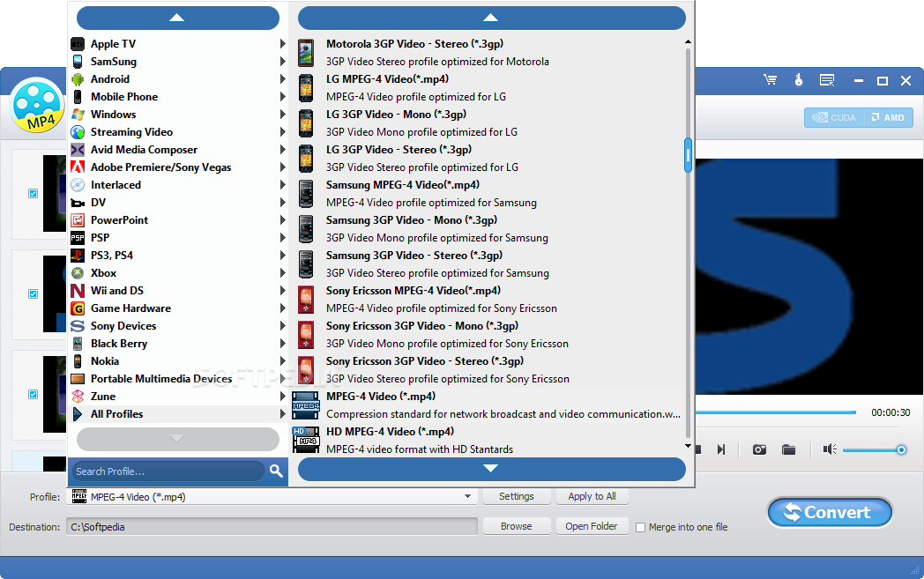This screenshot has height=579, width=924.
Task: Click Browse for destination
Action: click(516, 527)
